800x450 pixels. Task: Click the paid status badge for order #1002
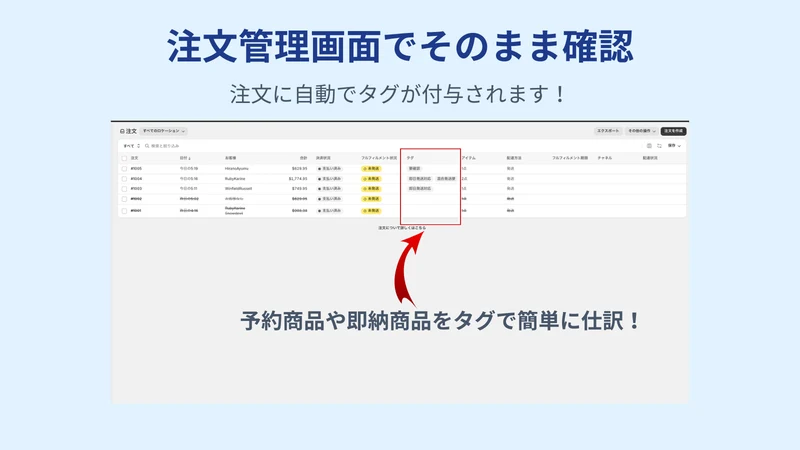(330, 199)
